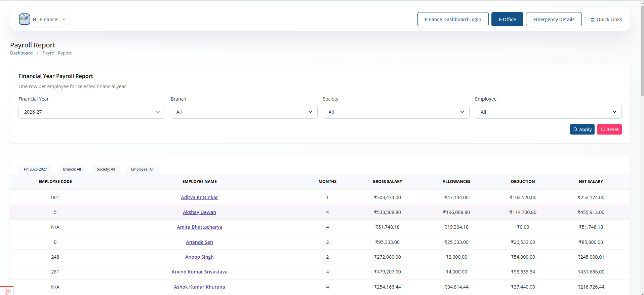Select employee code 001 cell
644x295 pixels.
pyautogui.click(x=55, y=197)
